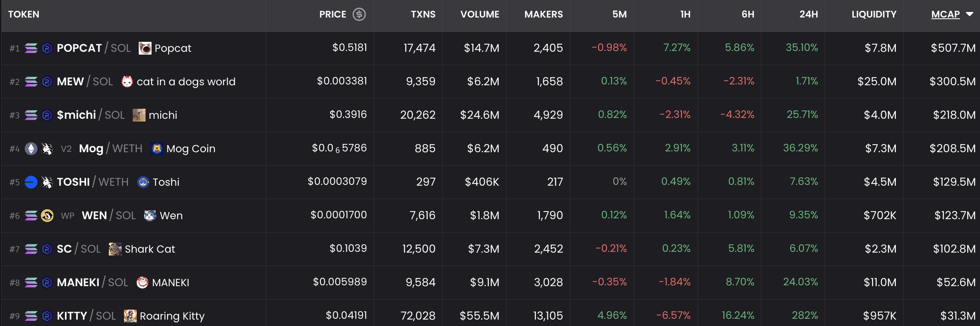Click MEW liquidity $25.0M

tap(877, 82)
